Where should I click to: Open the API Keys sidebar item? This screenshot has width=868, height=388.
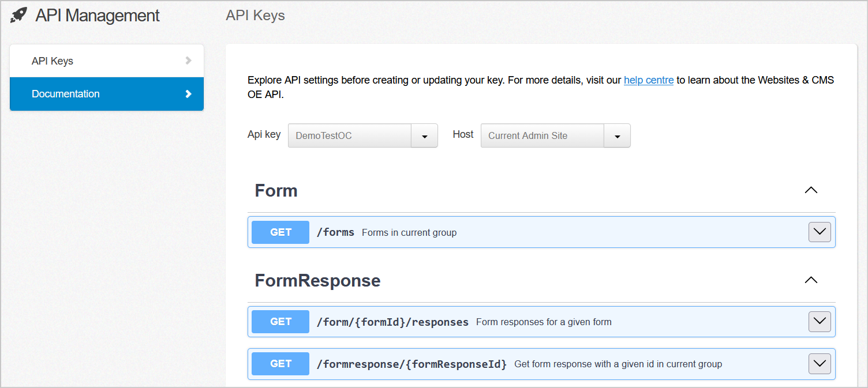click(107, 61)
